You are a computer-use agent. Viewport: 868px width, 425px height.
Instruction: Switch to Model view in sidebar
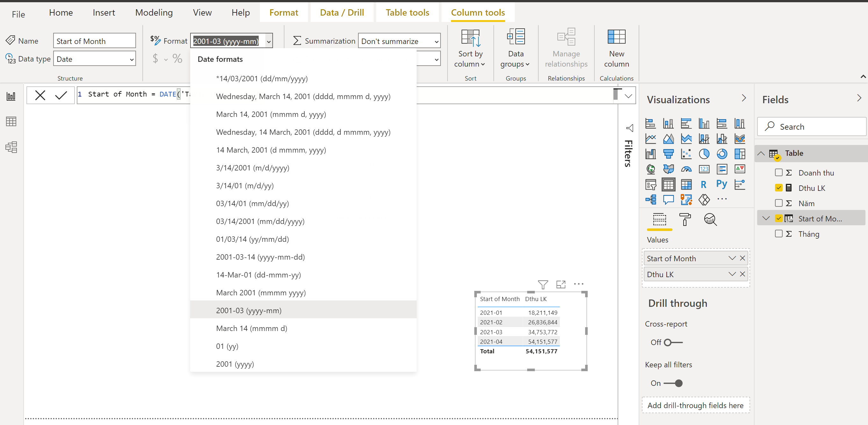11,147
